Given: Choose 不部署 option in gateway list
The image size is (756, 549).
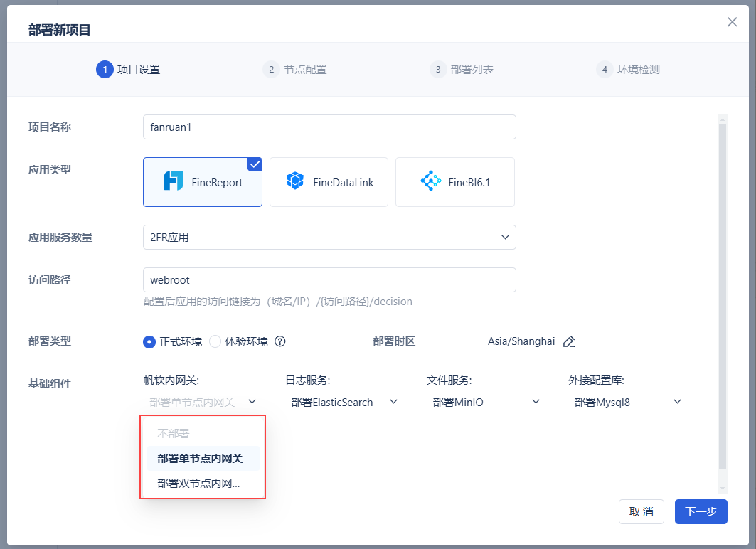Looking at the screenshot, I should point(203,433).
